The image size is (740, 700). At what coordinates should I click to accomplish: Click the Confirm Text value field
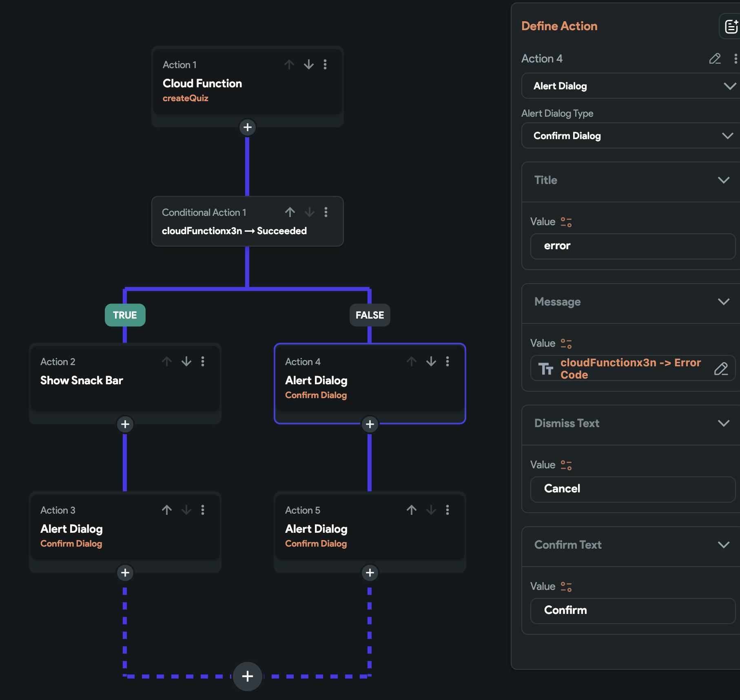(x=632, y=611)
